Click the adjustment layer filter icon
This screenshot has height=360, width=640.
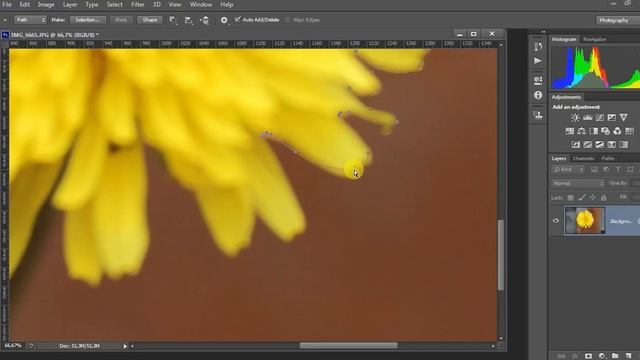(x=607, y=169)
